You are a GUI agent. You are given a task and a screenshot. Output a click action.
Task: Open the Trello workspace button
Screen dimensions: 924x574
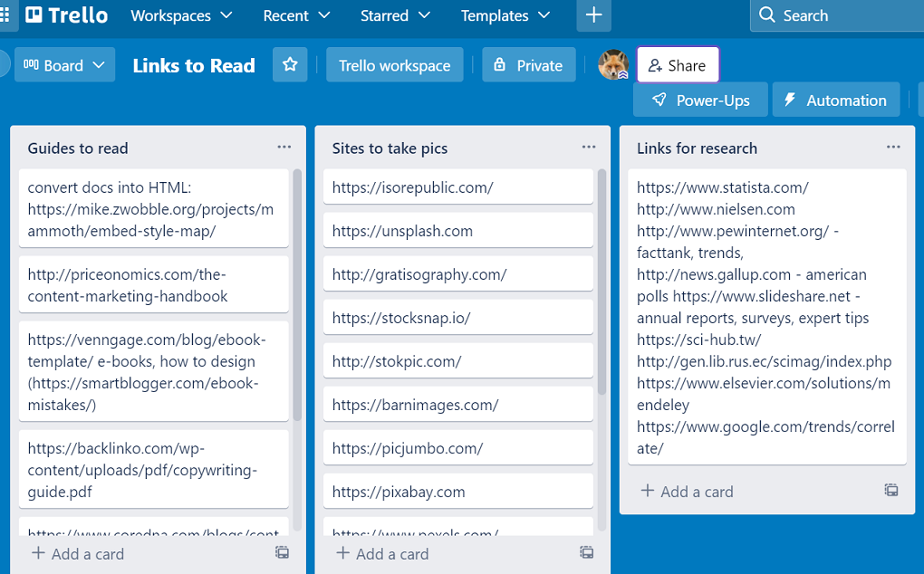coord(395,65)
